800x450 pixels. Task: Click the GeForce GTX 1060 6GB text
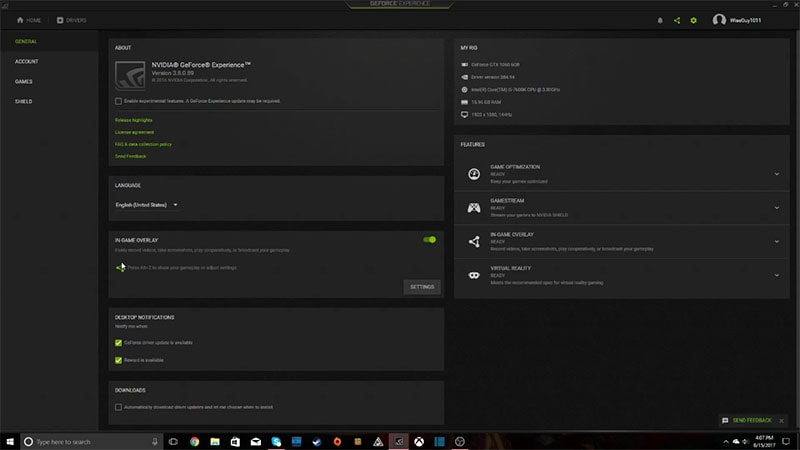[495, 65]
